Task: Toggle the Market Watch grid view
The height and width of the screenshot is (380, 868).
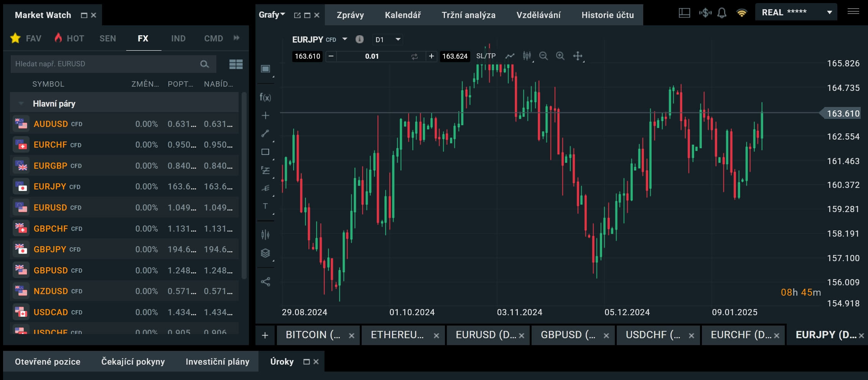Action: pos(236,64)
